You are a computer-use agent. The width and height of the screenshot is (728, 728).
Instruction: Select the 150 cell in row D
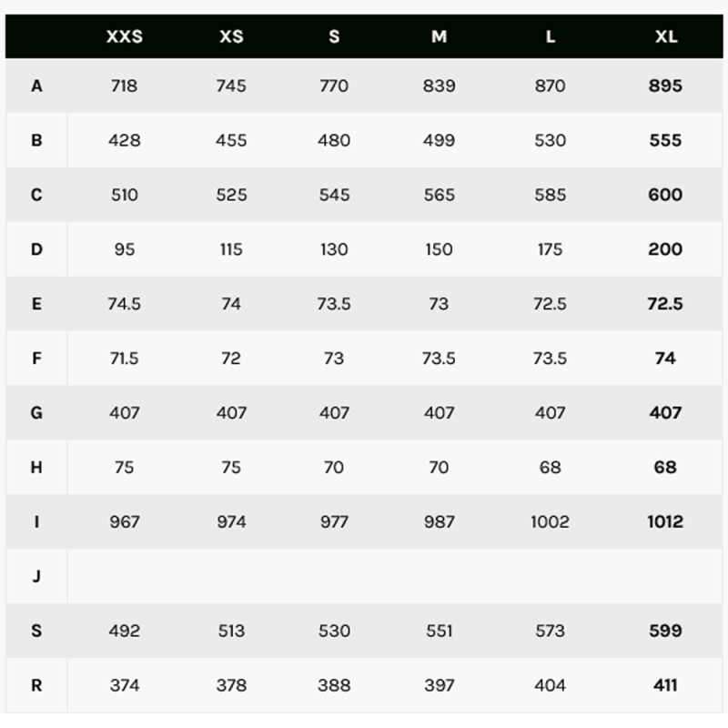439,249
